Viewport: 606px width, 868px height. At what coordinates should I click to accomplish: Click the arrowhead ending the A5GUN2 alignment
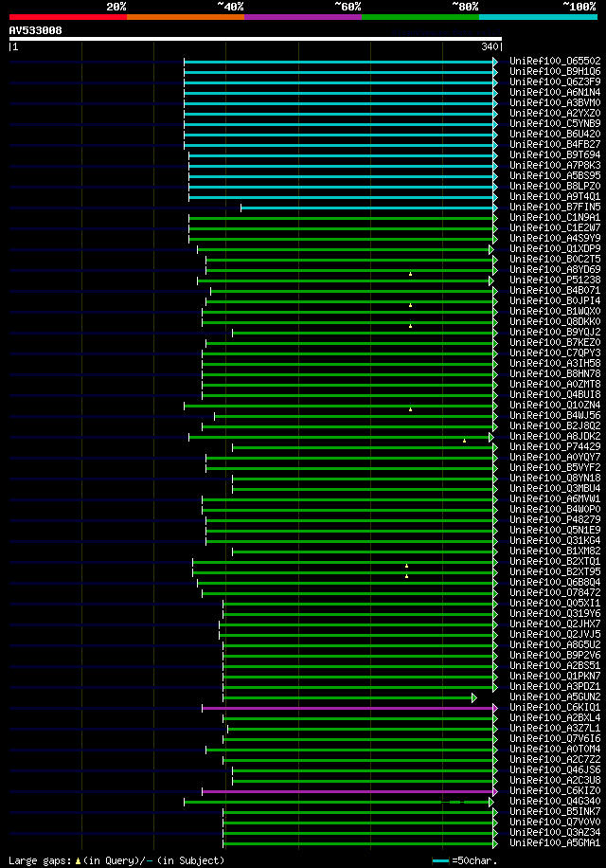click(x=474, y=698)
